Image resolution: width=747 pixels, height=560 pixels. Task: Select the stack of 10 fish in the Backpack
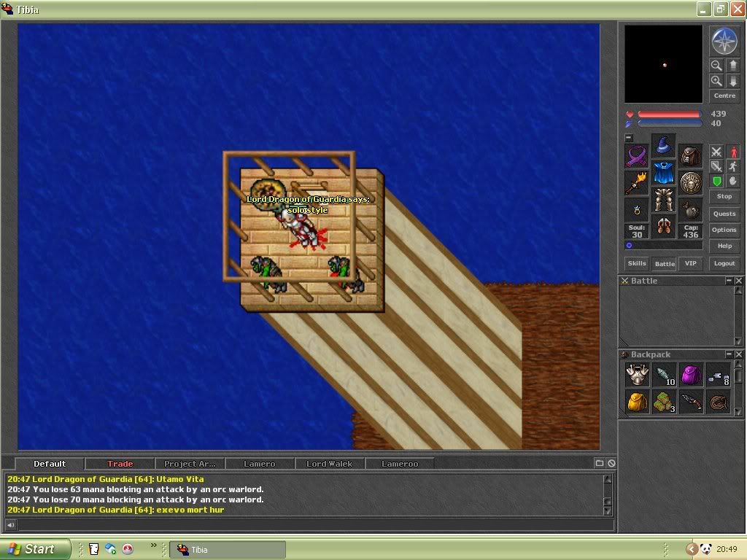(664, 375)
